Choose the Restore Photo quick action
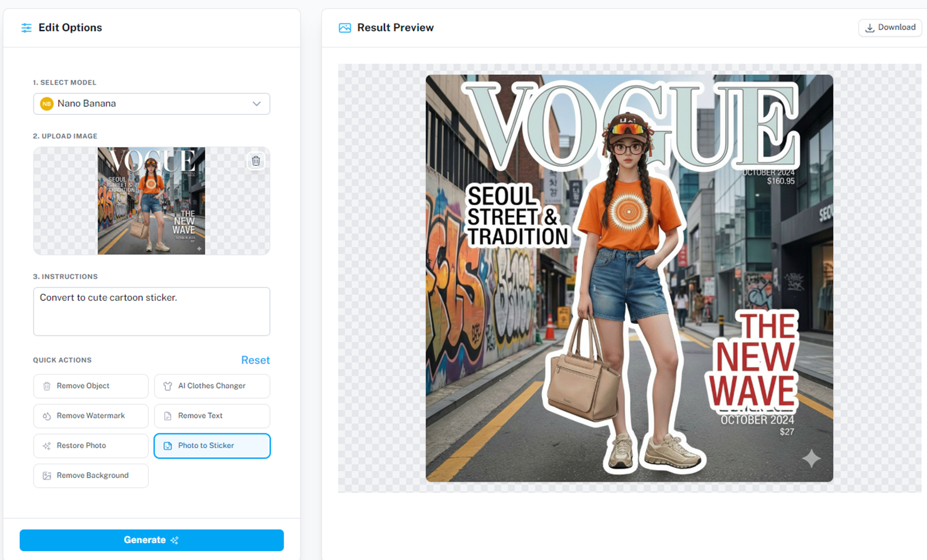The width and height of the screenshot is (927, 560). coord(91,446)
